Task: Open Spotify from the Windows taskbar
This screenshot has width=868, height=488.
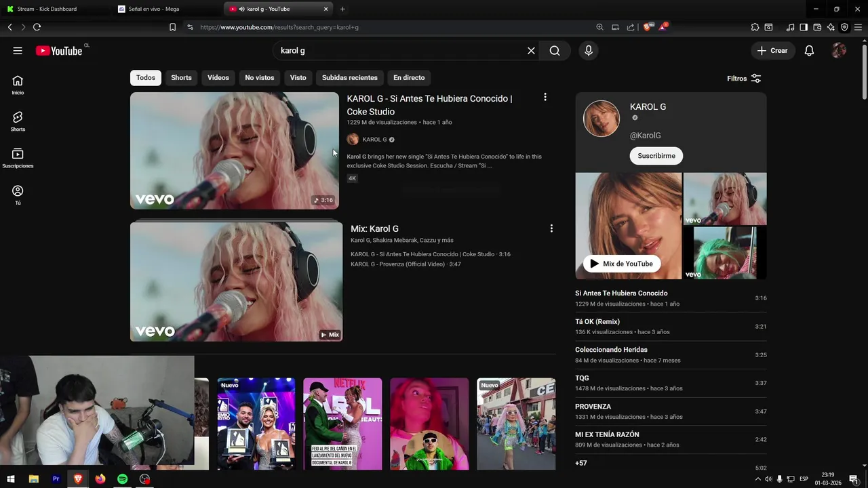Action: [122, 479]
